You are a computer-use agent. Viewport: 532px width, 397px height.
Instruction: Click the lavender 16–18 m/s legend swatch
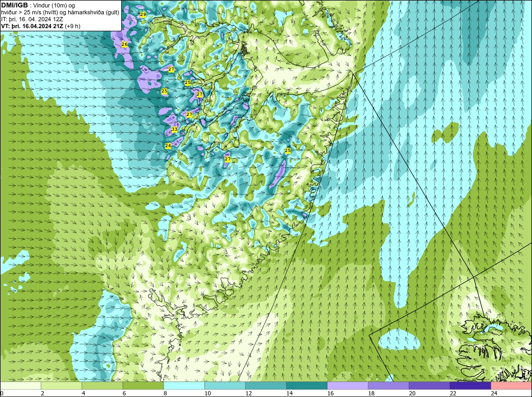tap(348, 385)
